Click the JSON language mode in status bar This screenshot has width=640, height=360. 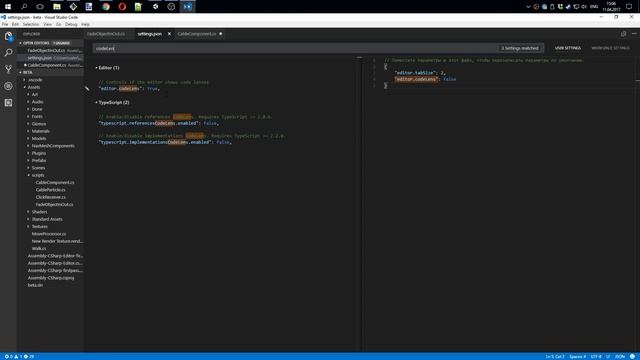pos(620,357)
